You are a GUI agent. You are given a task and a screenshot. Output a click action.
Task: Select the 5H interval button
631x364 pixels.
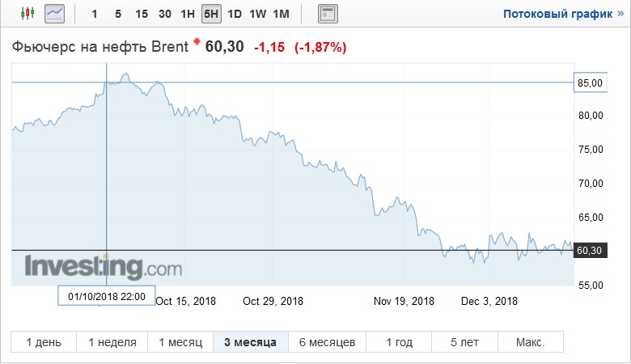click(x=211, y=14)
